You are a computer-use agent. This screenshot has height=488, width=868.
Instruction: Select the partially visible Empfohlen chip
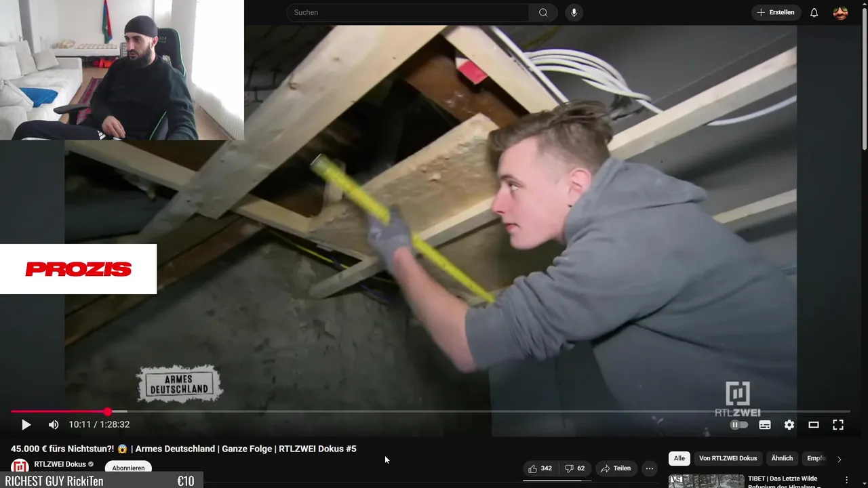pyautogui.click(x=815, y=459)
